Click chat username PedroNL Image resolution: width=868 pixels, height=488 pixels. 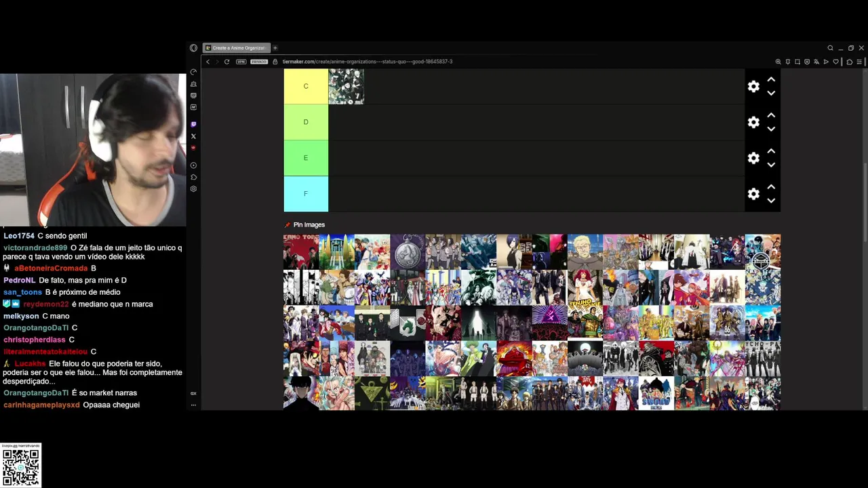point(19,281)
